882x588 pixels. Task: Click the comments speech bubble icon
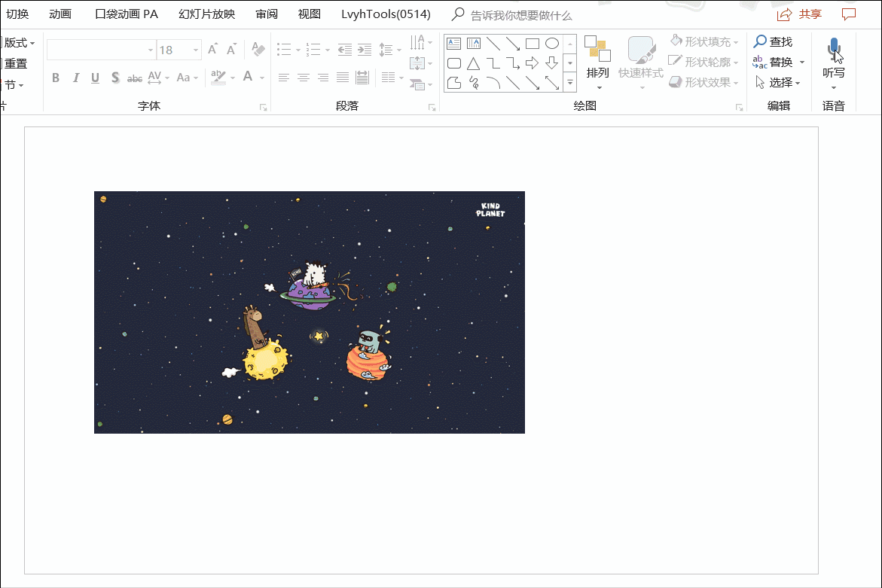[849, 14]
